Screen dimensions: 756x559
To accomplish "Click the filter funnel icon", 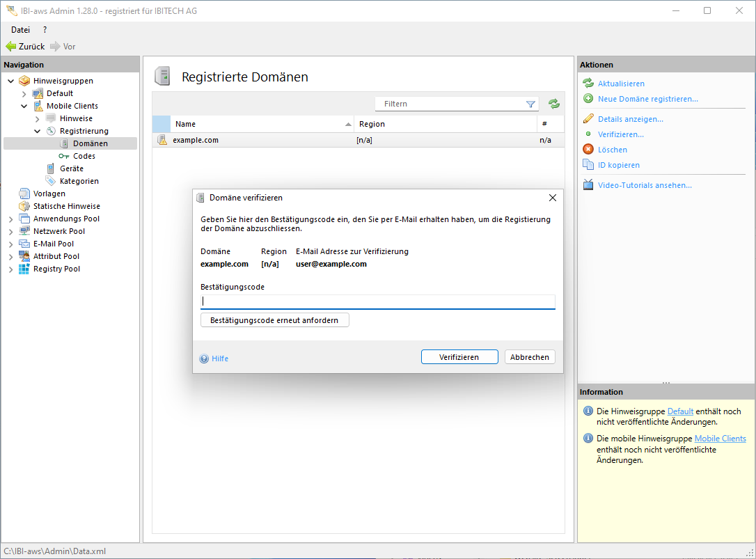I will [x=530, y=104].
